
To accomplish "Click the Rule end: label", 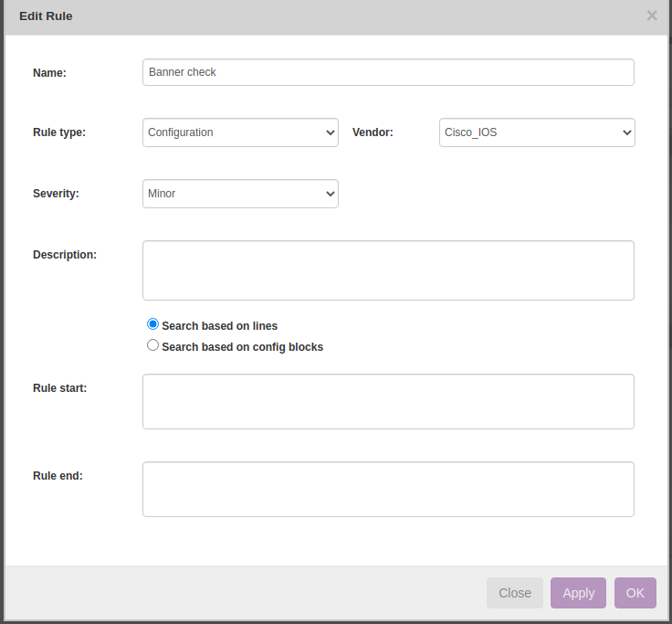I will pyautogui.click(x=58, y=476).
